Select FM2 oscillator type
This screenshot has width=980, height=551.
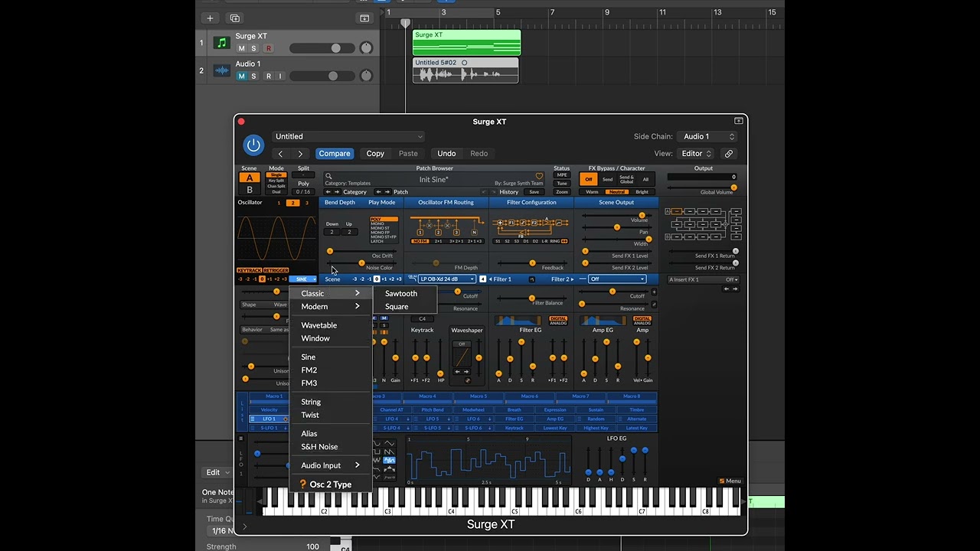tap(309, 370)
